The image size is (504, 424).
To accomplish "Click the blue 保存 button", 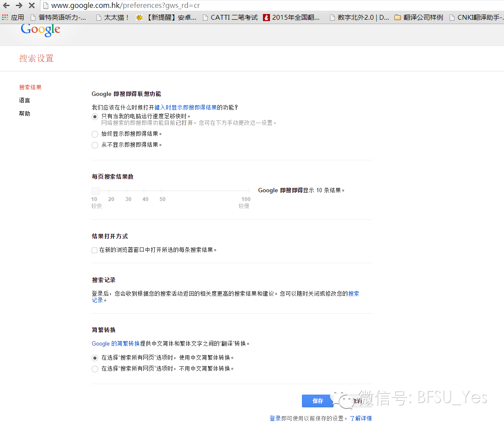I will point(318,401).
